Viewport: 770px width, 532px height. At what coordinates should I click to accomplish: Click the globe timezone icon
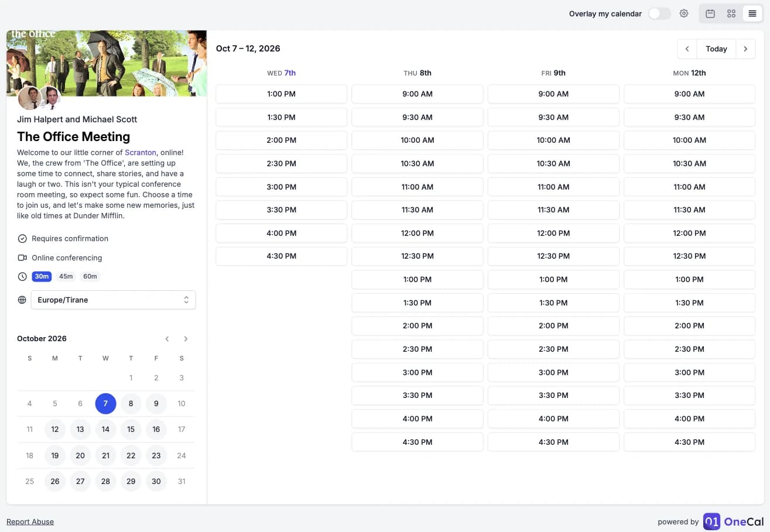(22, 300)
